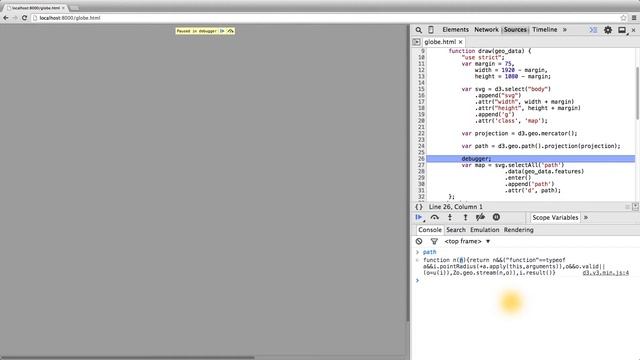Focus the localhost:8000/globe.html address bar
Image resolution: width=640 pixels, height=360 pixels.
point(327,18)
